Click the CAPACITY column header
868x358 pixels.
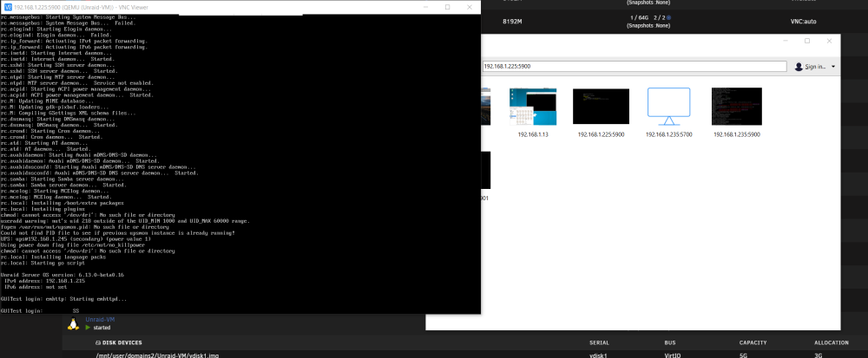point(753,342)
